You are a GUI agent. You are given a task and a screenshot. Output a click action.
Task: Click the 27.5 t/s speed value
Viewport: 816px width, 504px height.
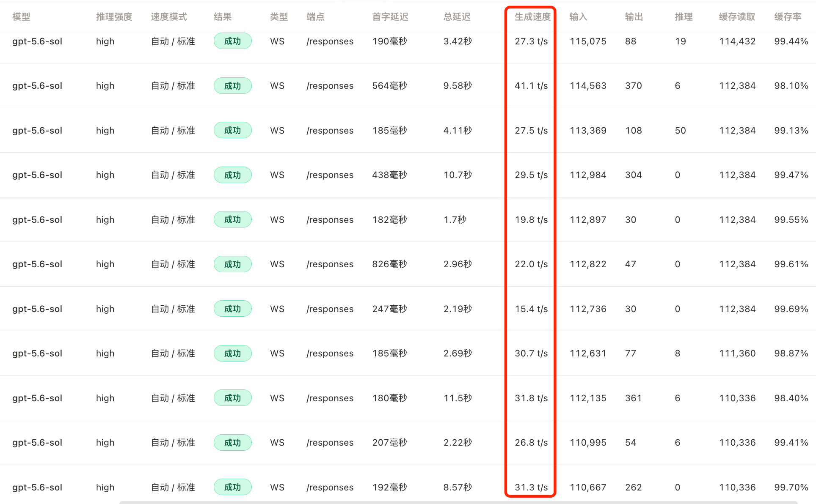tap(531, 131)
